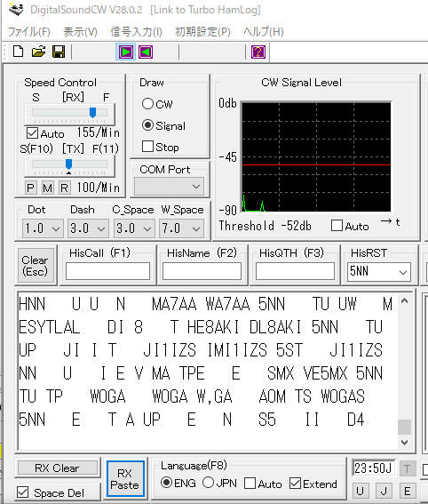Click the RX speed slider thumb
This screenshot has width=428, height=504.
pos(92,113)
